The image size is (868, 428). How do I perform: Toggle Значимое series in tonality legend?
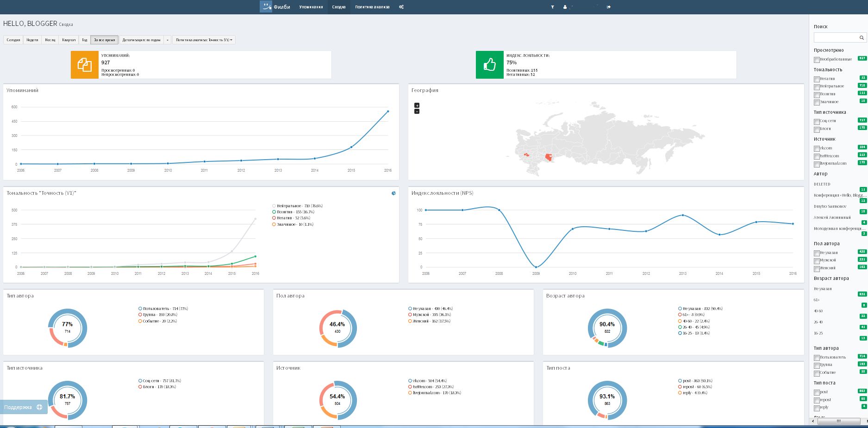tap(293, 224)
